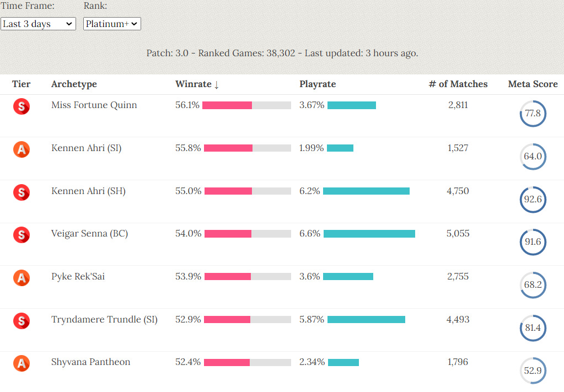Click the A tier icon for Kennen Ahri (SI)

pos(22,149)
